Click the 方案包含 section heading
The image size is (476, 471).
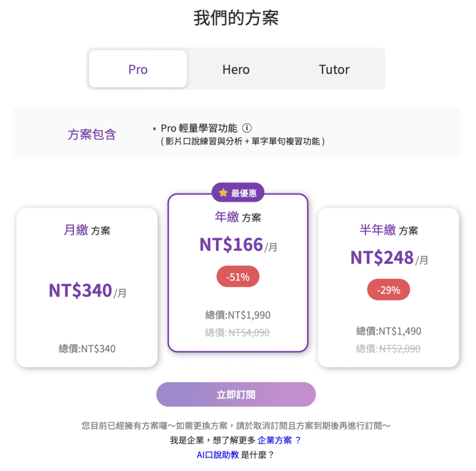click(x=92, y=135)
